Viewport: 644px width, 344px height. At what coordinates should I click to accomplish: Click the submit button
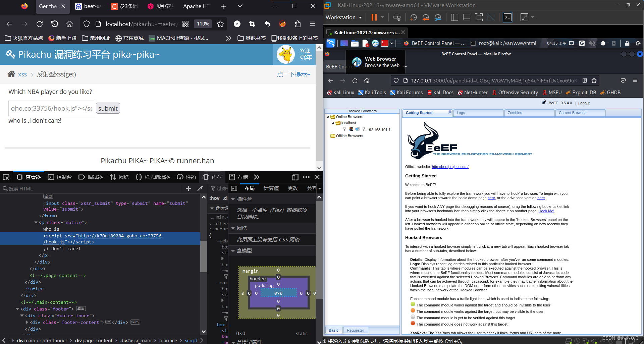[x=108, y=108]
